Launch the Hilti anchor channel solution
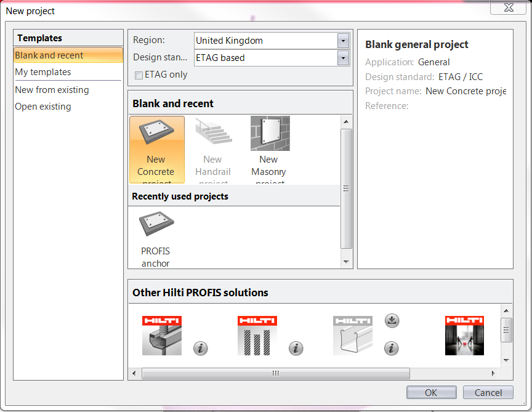 click(162, 336)
